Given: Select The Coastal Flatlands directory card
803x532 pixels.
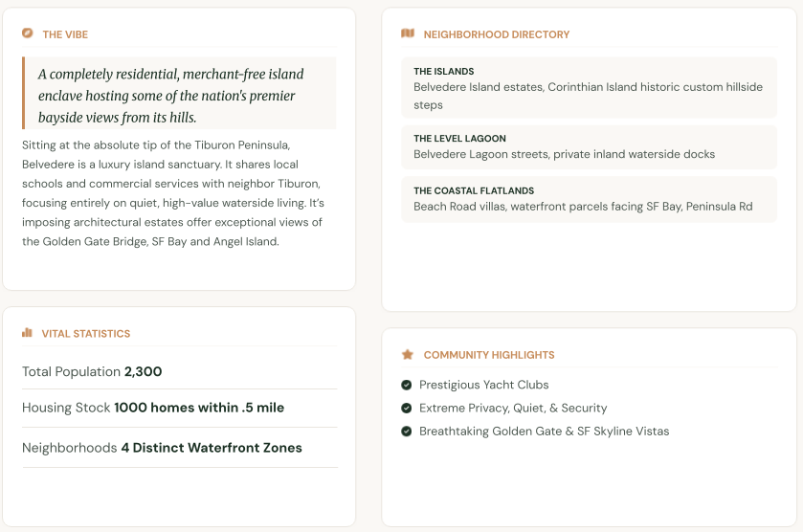Looking at the screenshot, I should tap(589, 199).
